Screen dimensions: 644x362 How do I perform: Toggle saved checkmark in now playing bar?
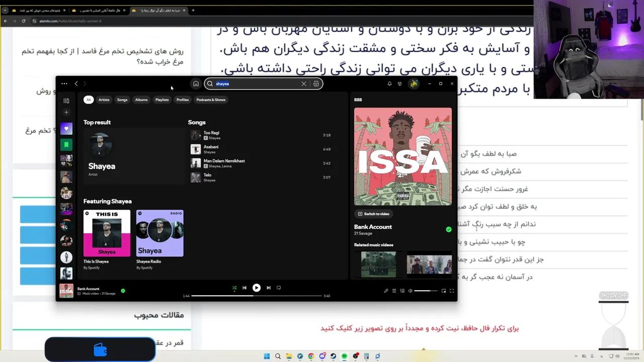point(123,291)
